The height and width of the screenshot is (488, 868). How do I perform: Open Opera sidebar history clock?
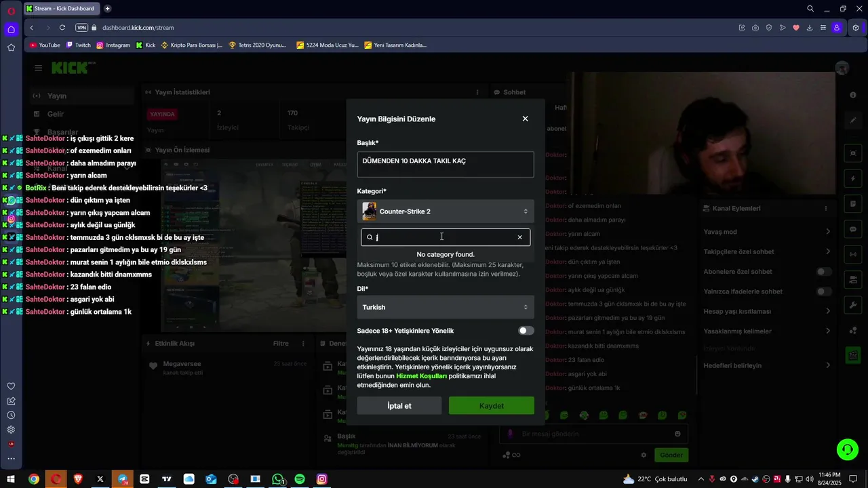point(11,415)
